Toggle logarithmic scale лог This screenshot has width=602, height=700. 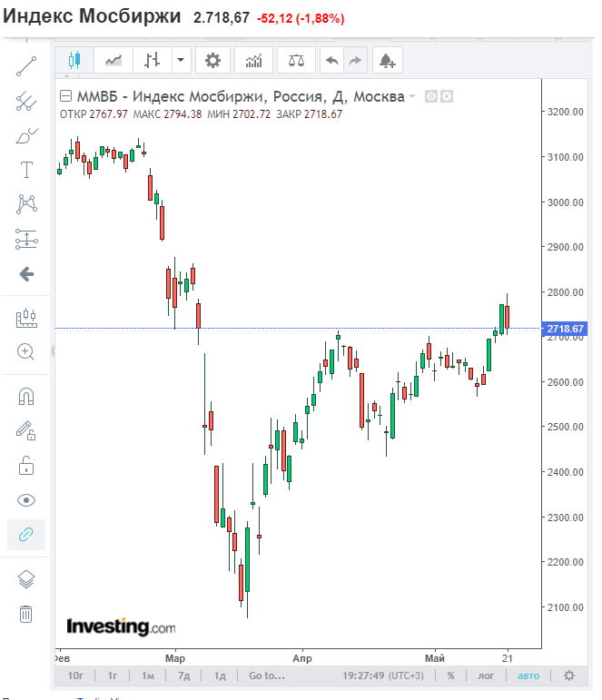[486, 675]
